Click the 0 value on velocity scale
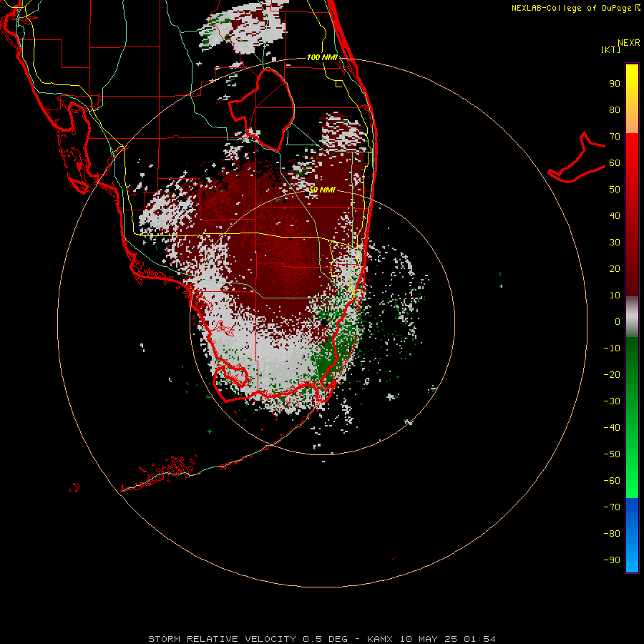 click(x=618, y=322)
